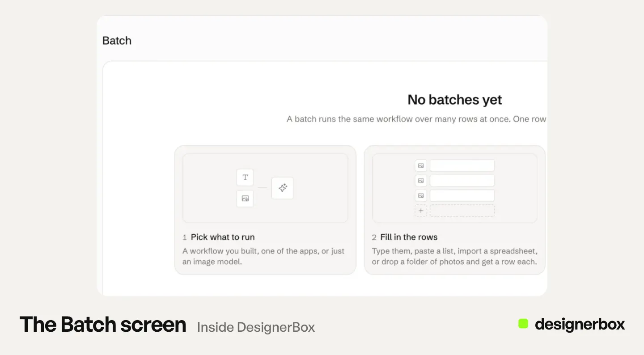The height and width of the screenshot is (355, 644).
Task: Choose the third row's image icon in Fill in the rows
Action: point(421,195)
